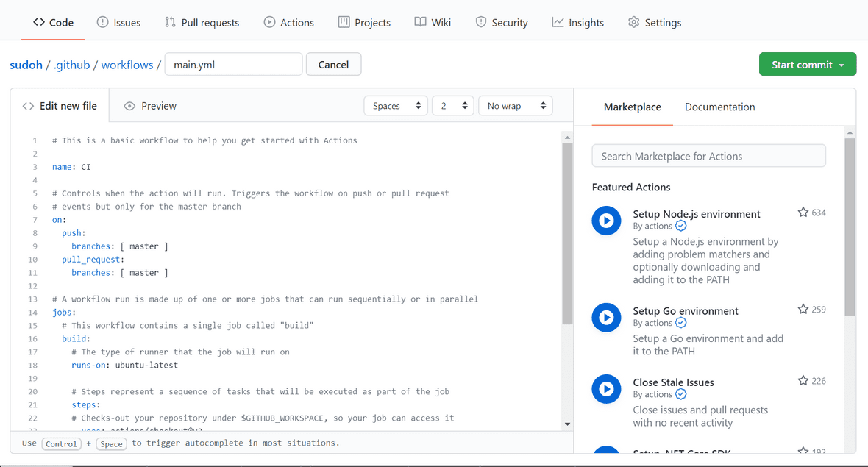Click the Insights graph icon
Image resolution: width=868 pixels, height=467 pixels.
[558, 22]
